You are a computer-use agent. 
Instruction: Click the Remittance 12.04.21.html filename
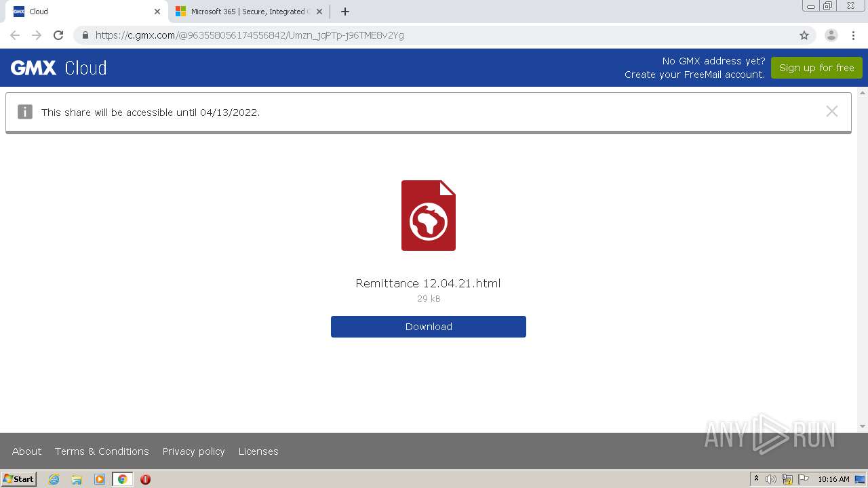point(428,283)
